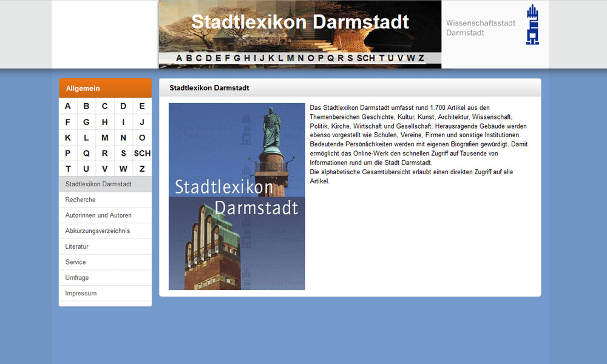Click the Wissenschaftsstadt Darmstadt text logo

pyautogui.click(x=481, y=28)
